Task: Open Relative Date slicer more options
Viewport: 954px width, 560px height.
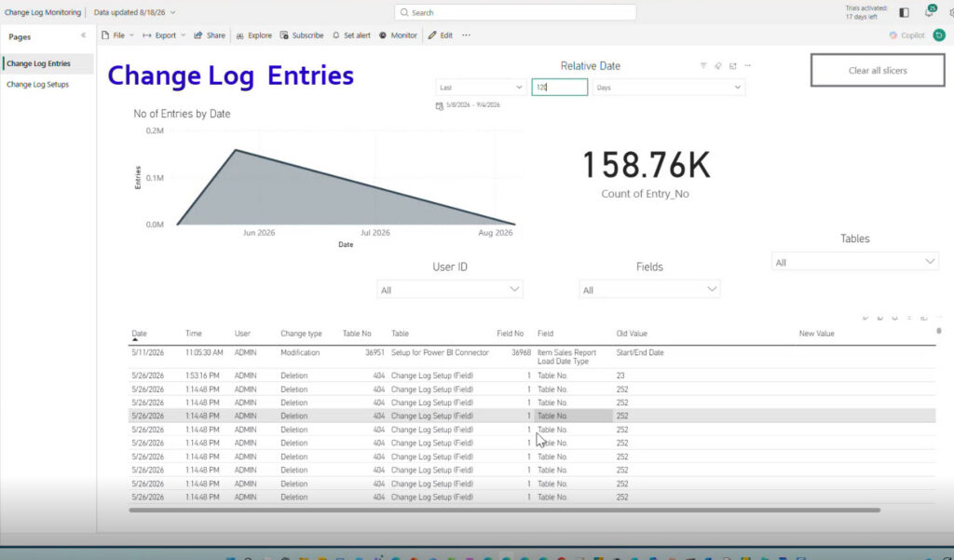Action: 748,66
